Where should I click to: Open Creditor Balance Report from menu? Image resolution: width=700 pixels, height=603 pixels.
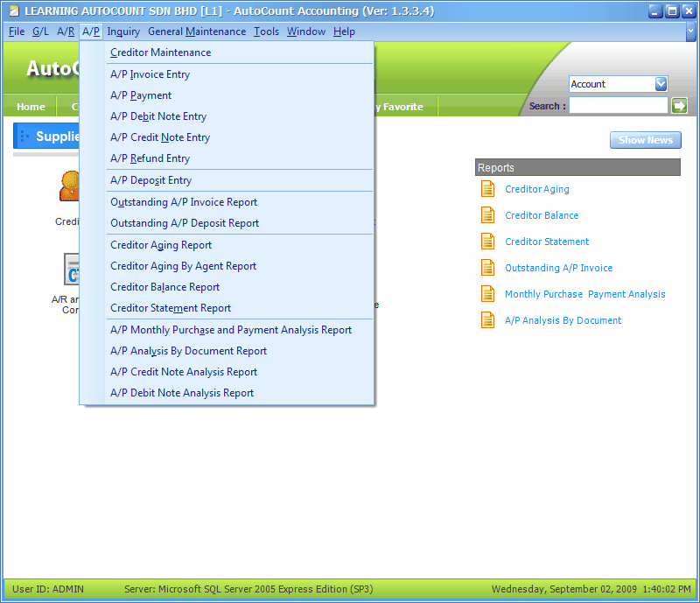(240, 287)
